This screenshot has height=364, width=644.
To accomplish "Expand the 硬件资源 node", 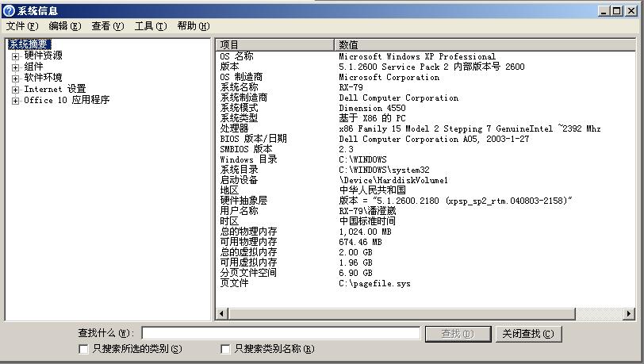I will pyautogui.click(x=15, y=56).
